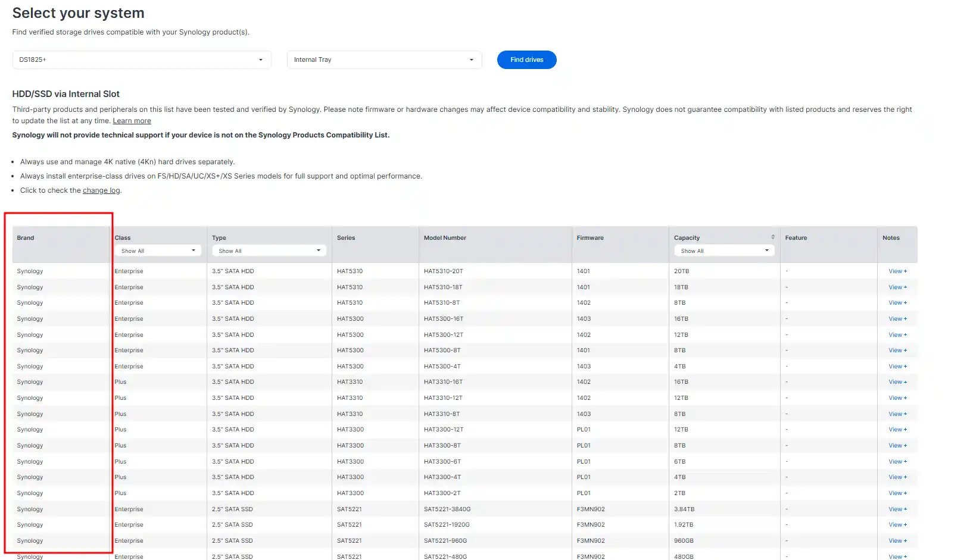This screenshot has width=973, height=560.
Task: Open the Internal Tray dropdown
Action: tap(384, 60)
